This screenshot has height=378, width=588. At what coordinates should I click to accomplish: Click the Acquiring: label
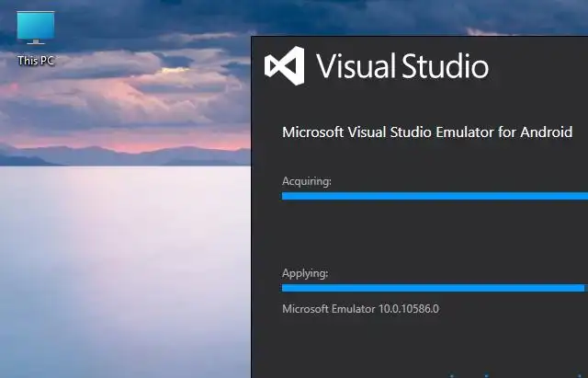pos(307,181)
